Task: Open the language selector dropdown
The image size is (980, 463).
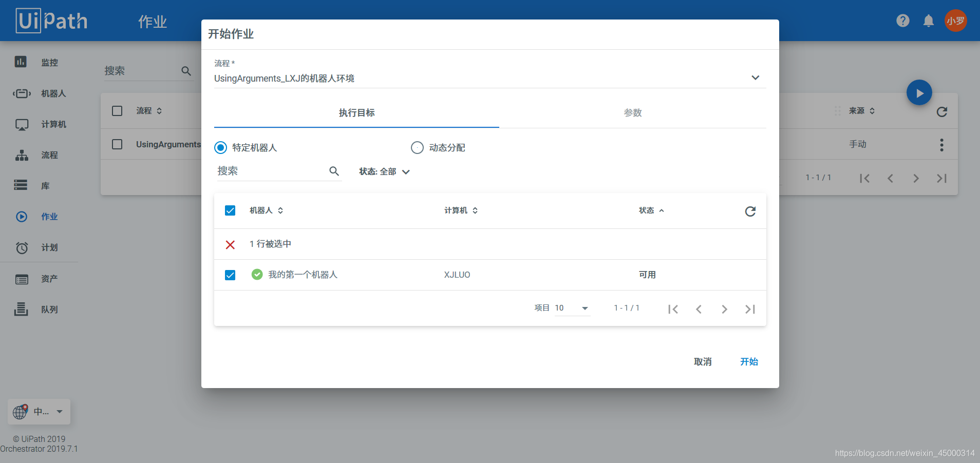Action: click(x=39, y=412)
